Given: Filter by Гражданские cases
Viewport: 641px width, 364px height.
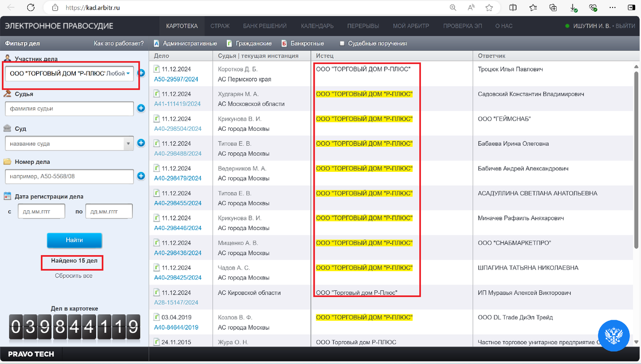Looking at the screenshot, I should tap(249, 43).
